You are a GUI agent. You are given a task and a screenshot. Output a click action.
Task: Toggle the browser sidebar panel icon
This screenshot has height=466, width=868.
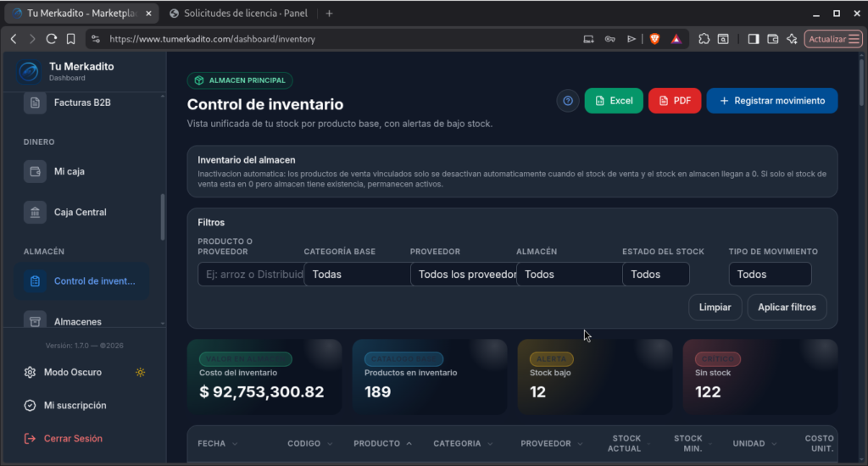[754, 39]
